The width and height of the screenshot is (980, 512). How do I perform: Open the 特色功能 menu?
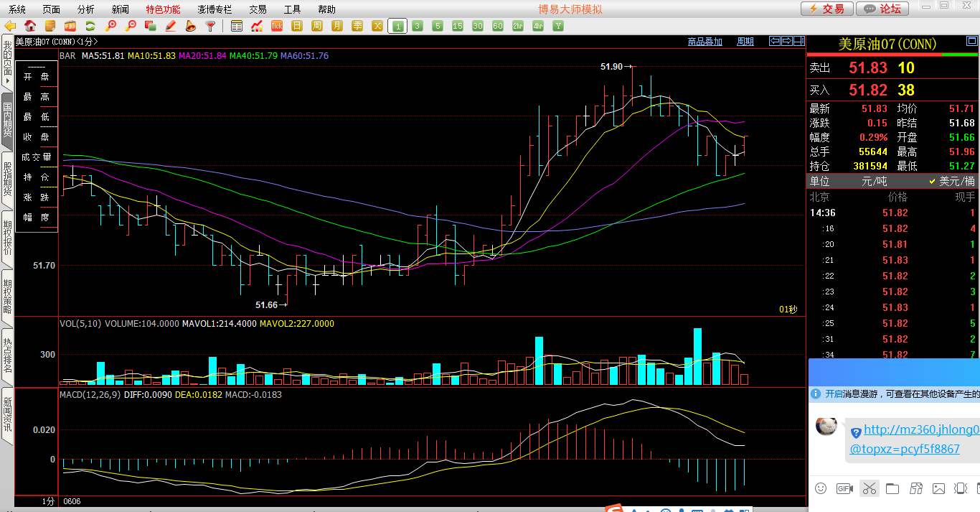pyautogui.click(x=163, y=9)
